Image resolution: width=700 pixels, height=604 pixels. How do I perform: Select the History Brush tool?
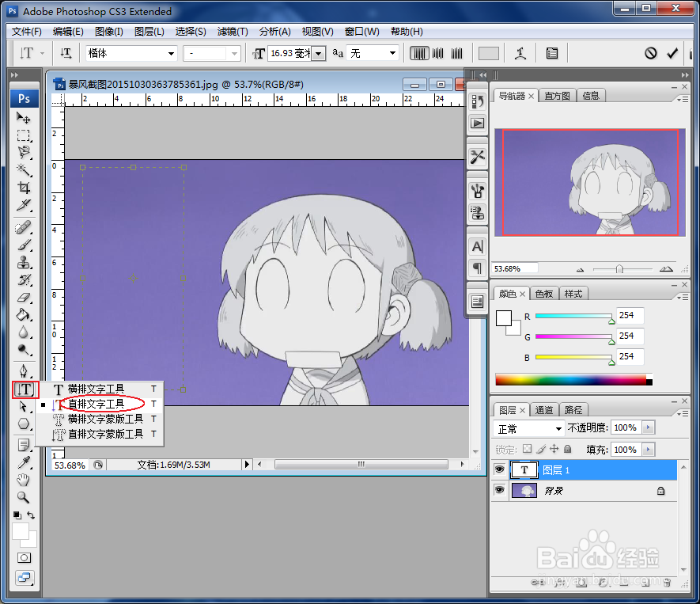click(x=24, y=280)
